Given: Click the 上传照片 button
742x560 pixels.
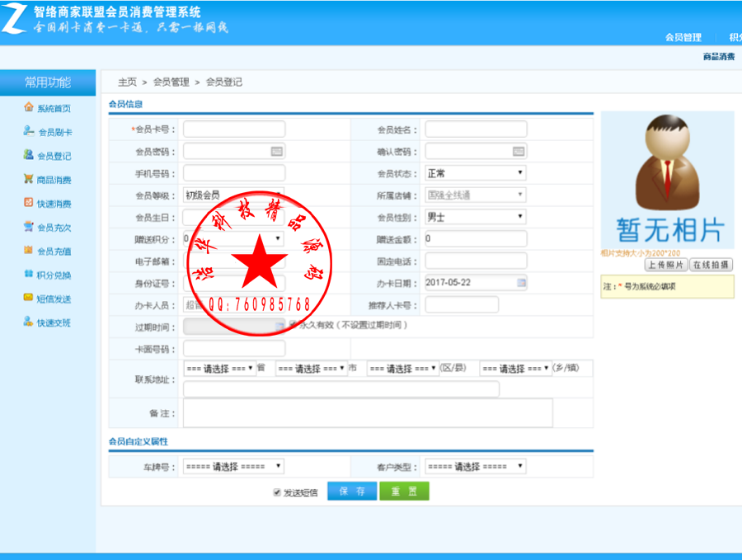Looking at the screenshot, I should click(666, 265).
